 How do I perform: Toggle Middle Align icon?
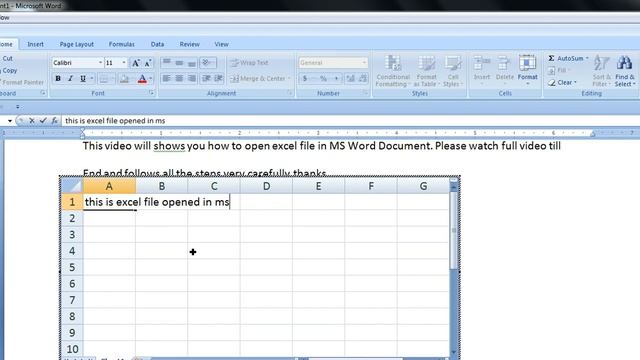tap(179, 62)
